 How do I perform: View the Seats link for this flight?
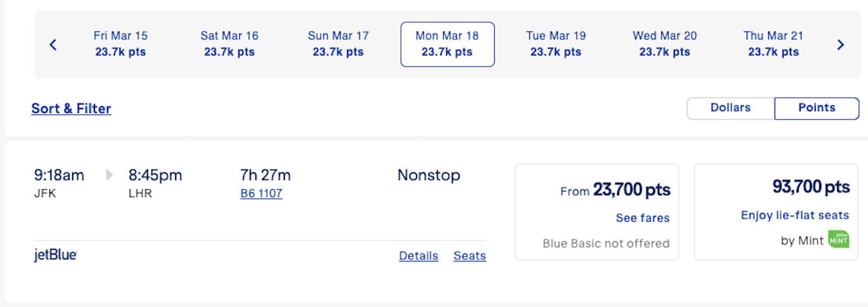pos(469,255)
